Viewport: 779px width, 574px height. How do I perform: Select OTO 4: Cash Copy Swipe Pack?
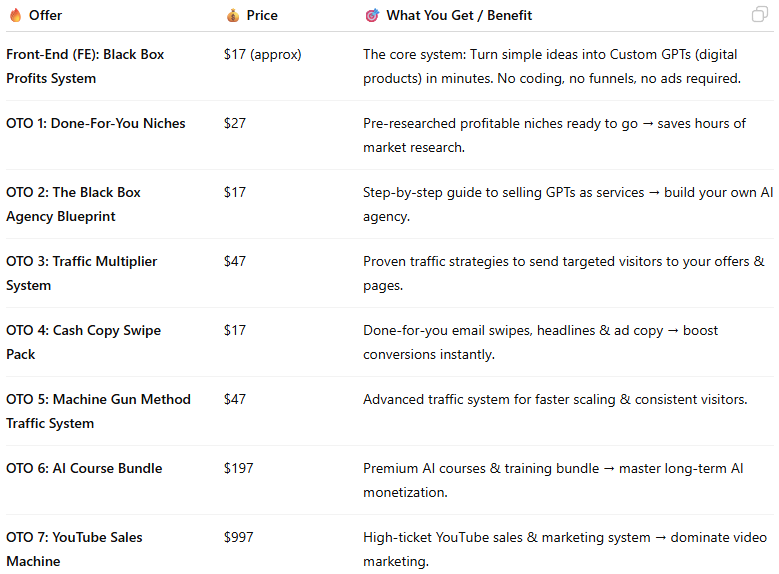click(83, 342)
